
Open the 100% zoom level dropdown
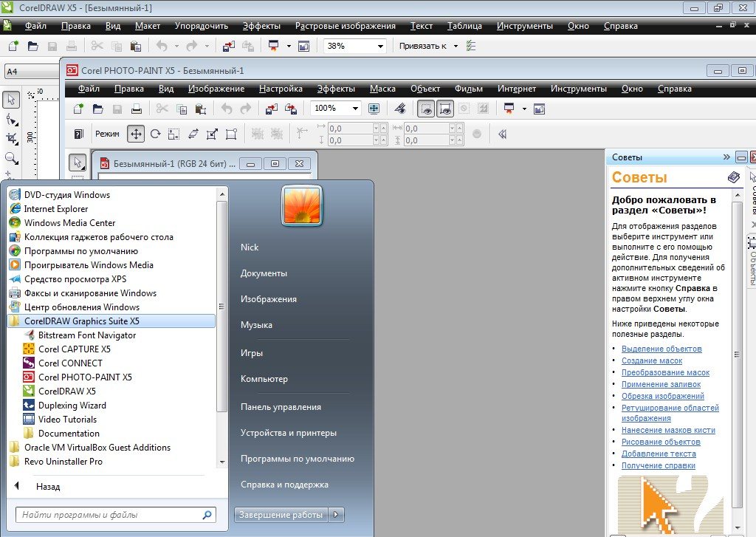point(356,109)
